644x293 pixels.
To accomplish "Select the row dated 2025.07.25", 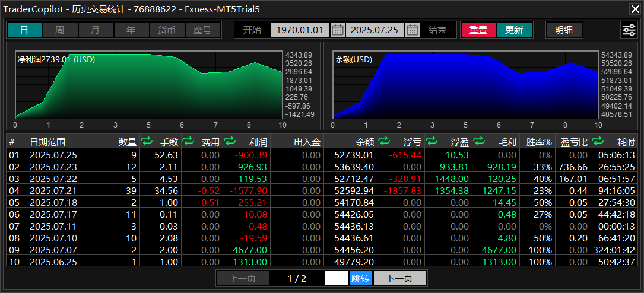I will coord(322,155).
